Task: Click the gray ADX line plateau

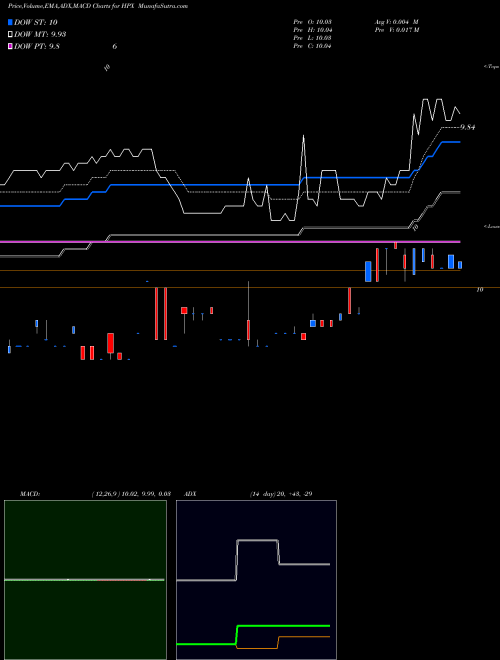Action: click(x=258, y=540)
